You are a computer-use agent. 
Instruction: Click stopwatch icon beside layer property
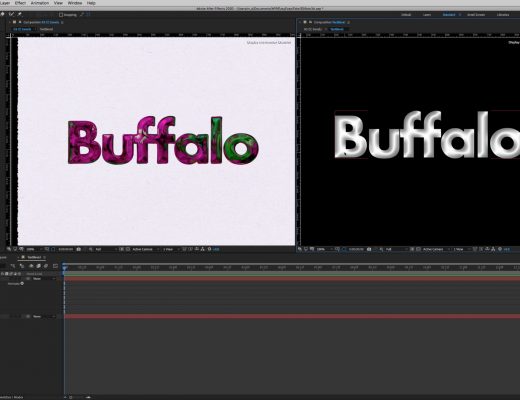22,284
